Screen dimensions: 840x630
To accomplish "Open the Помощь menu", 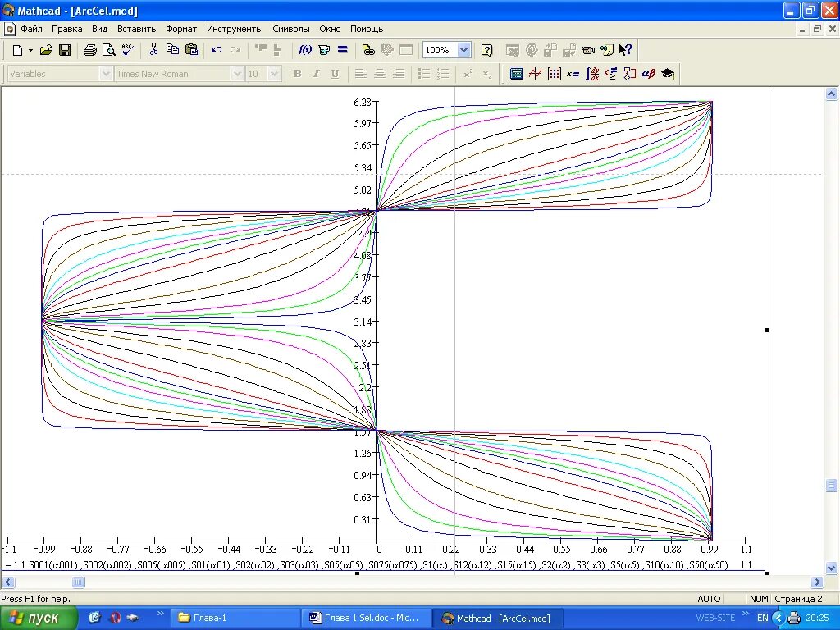I will [x=367, y=29].
